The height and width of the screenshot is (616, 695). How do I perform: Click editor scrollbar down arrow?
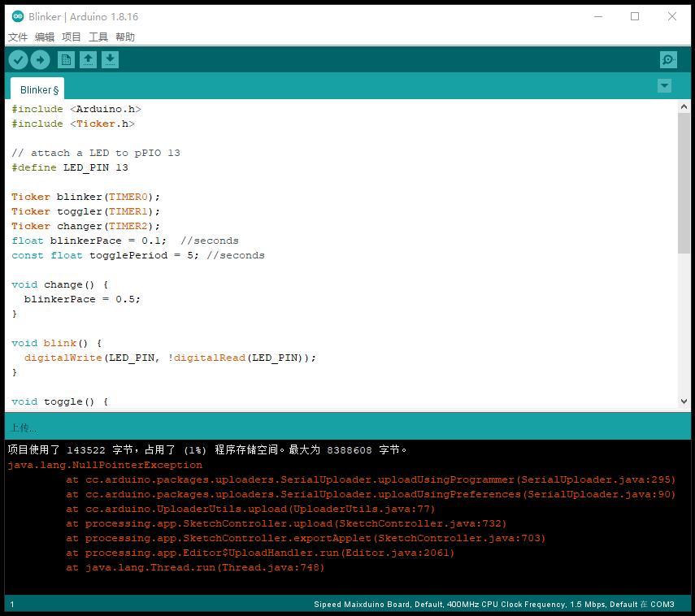point(684,401)
